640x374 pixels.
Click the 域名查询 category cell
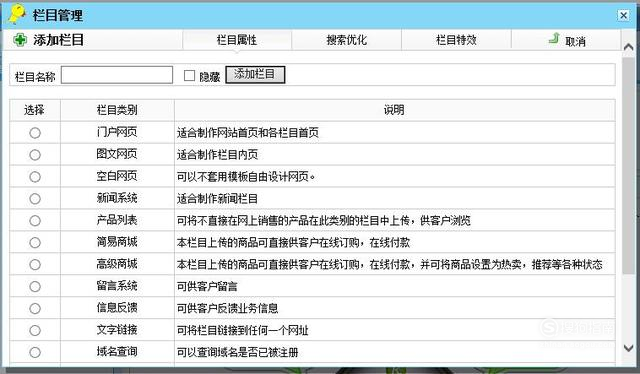click(117, 352)
